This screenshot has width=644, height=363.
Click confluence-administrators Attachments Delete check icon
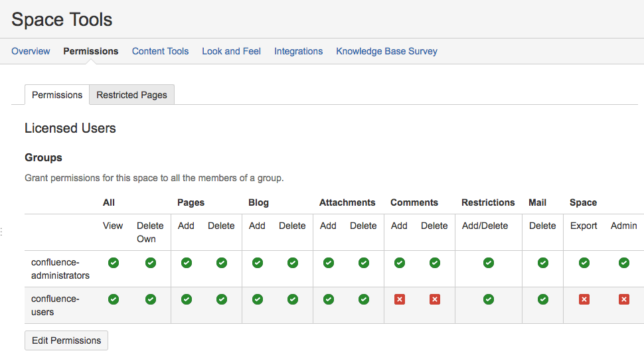point(364,263)
